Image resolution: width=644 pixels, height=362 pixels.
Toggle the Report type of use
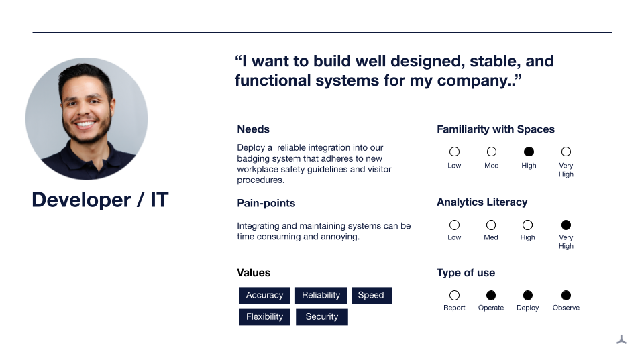pos(454,295)
